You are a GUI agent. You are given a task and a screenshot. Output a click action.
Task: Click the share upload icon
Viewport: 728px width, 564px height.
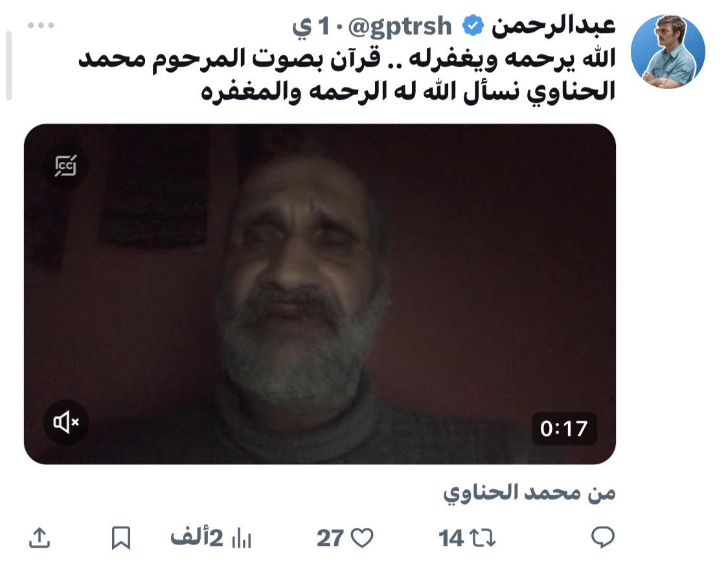tap(40, 538)
